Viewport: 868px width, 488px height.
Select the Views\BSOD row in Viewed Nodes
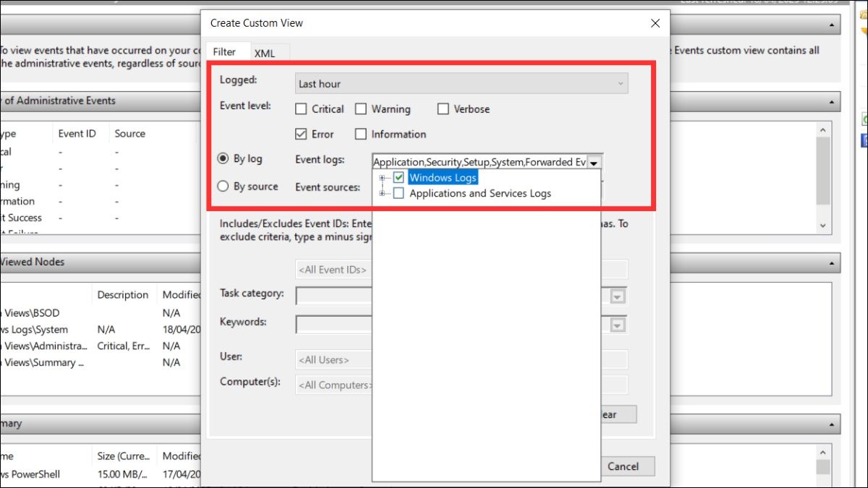[101, 313]
